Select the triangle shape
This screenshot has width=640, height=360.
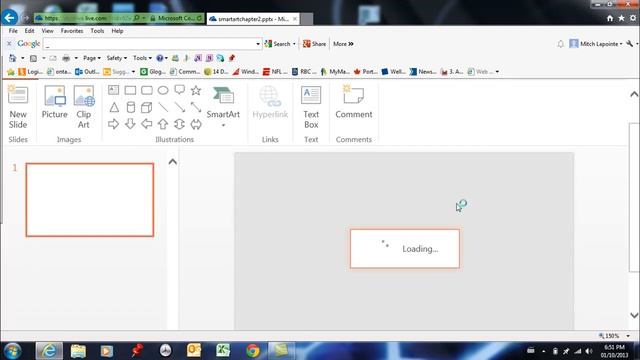click(114, 107)
